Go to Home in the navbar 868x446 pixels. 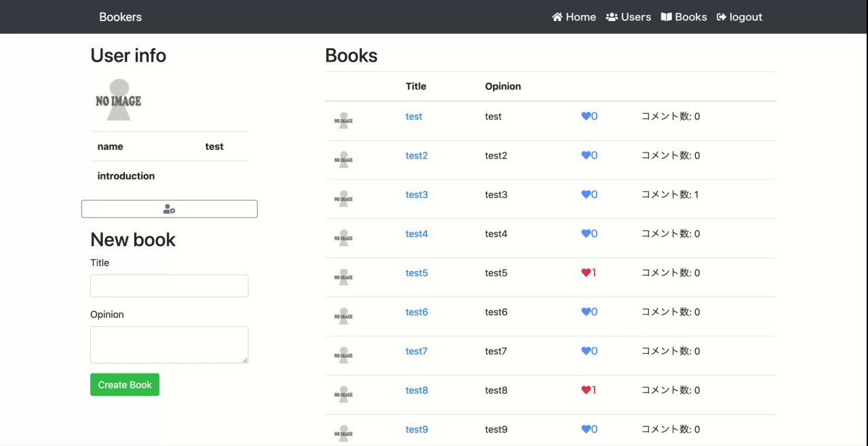pos(574,17)
